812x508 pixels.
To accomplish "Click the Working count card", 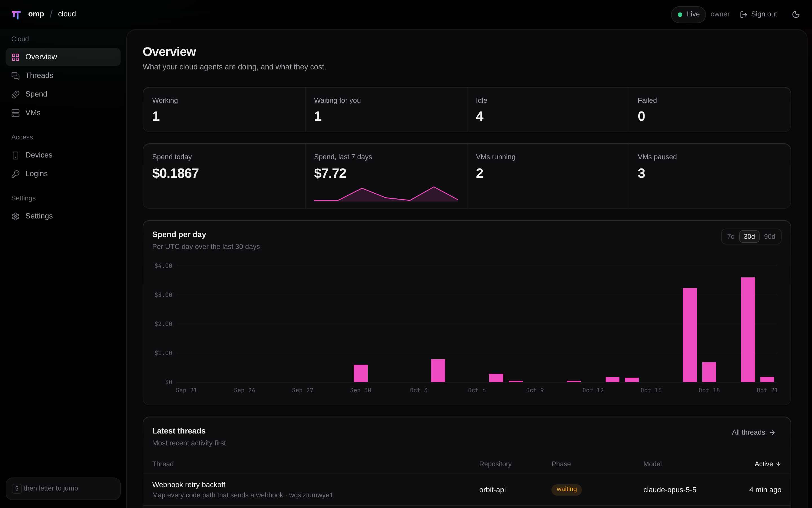I will pos(224,110).
